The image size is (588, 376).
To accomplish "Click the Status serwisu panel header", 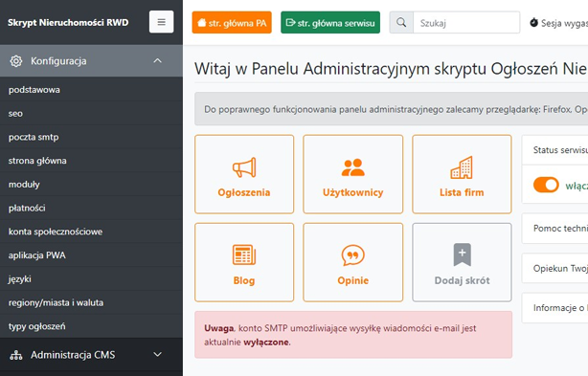I will tap(555, 150).
